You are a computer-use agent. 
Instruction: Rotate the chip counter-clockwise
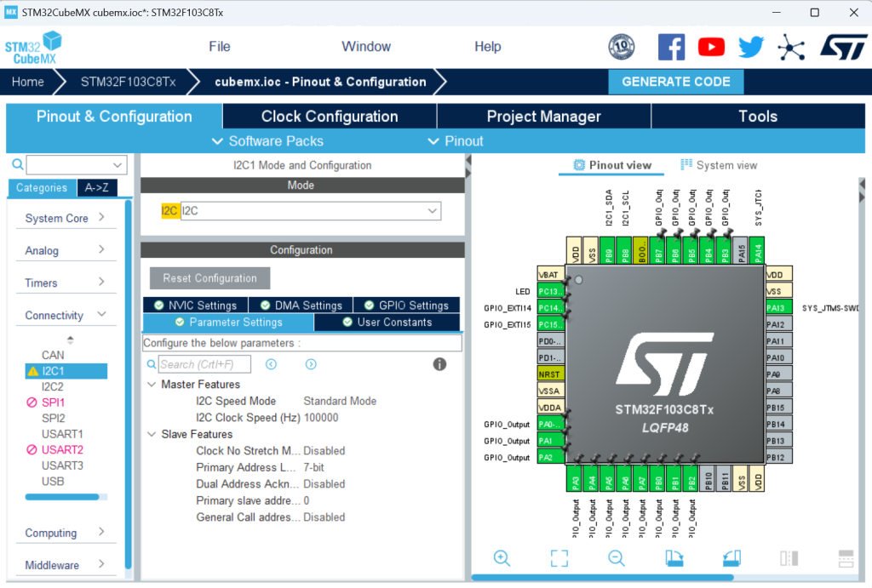tap(731, 558)
